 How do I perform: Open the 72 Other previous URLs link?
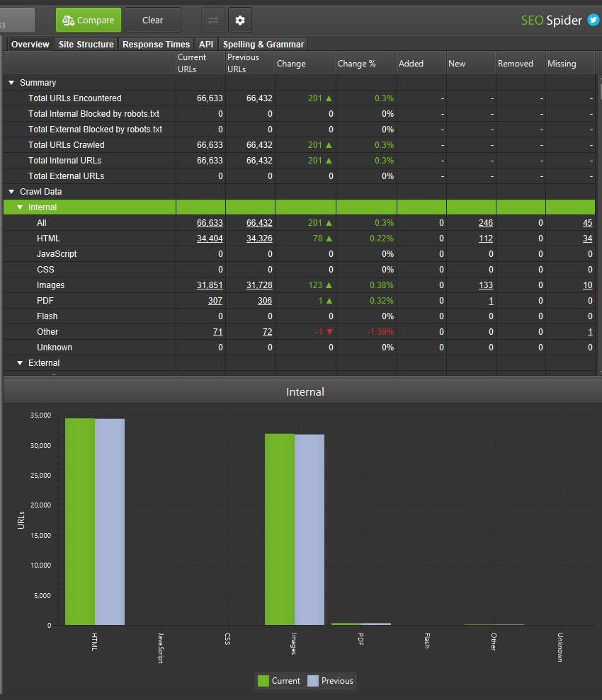click(267, 332)
